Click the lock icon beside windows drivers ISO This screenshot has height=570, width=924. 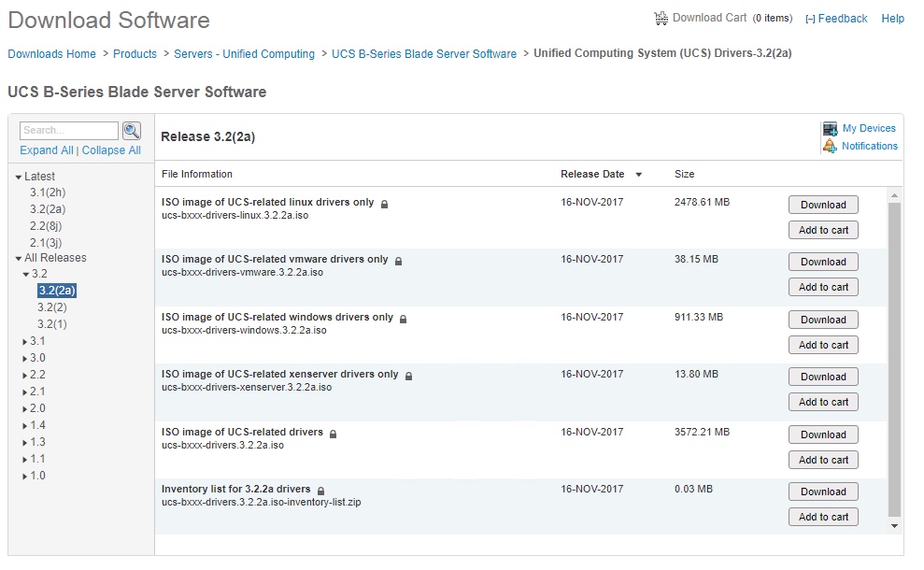coord(404,319)
